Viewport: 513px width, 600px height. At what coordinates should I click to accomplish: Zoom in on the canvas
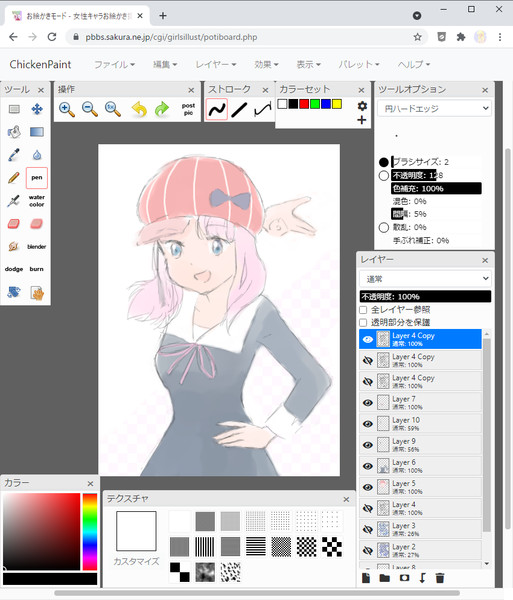point(67,109)
